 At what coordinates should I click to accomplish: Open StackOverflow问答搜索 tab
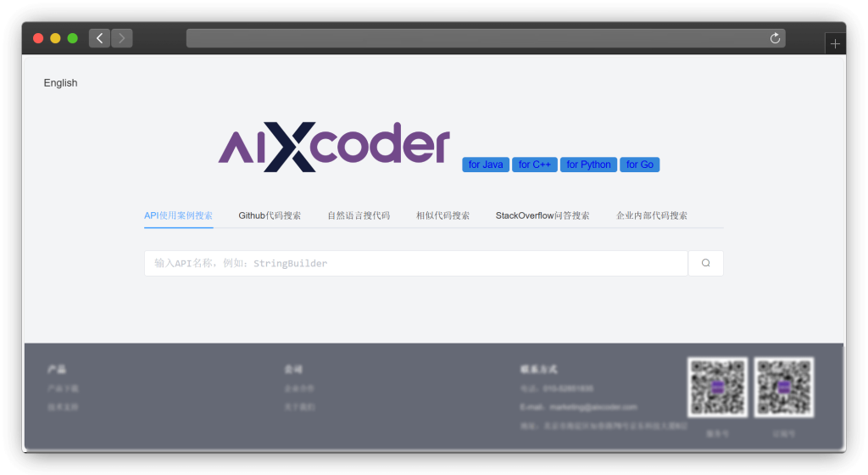click(542, 215)
